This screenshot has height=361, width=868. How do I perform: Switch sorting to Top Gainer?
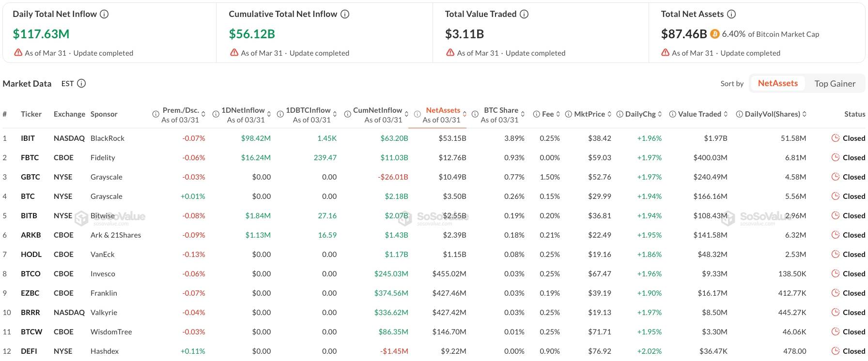tap(835, 83)
